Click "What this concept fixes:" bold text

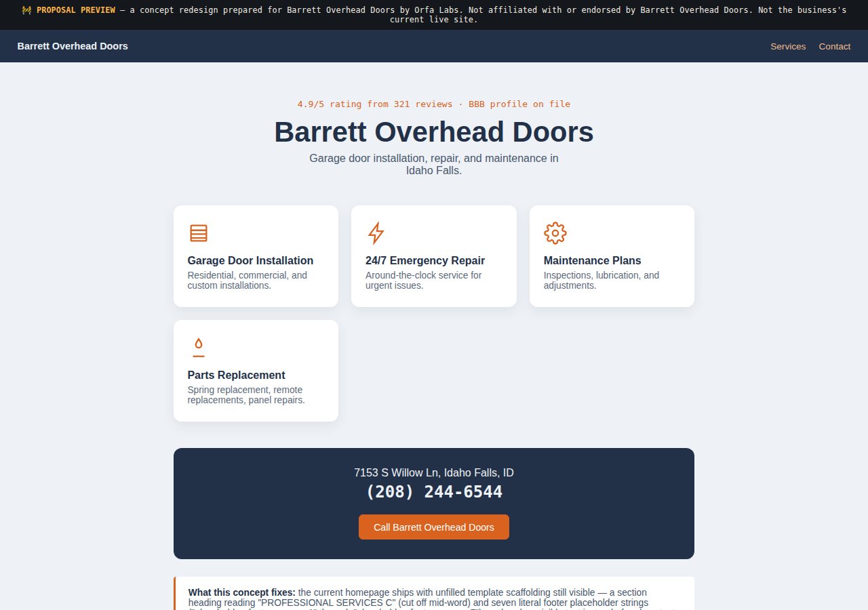coord(242,592)
